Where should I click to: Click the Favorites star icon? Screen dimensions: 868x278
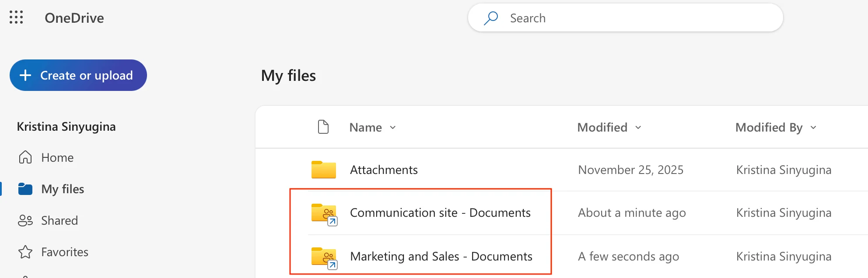point(25,252)
